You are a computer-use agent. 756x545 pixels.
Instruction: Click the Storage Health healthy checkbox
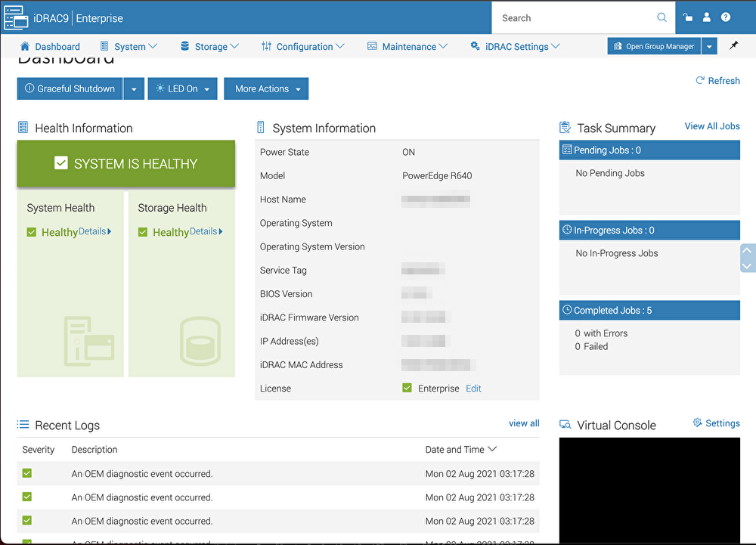(x=143, y=232)
